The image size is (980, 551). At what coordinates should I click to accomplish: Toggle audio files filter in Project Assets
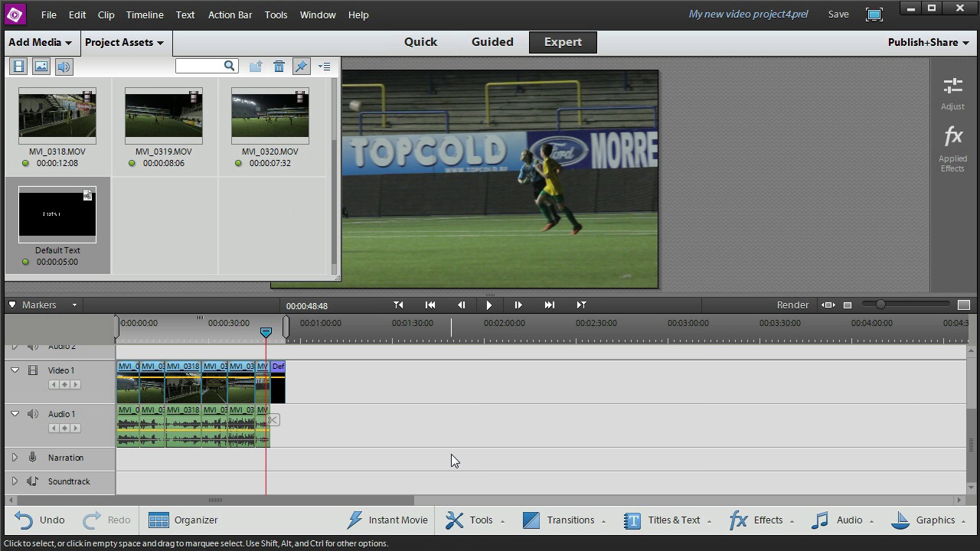coord(64,67)
